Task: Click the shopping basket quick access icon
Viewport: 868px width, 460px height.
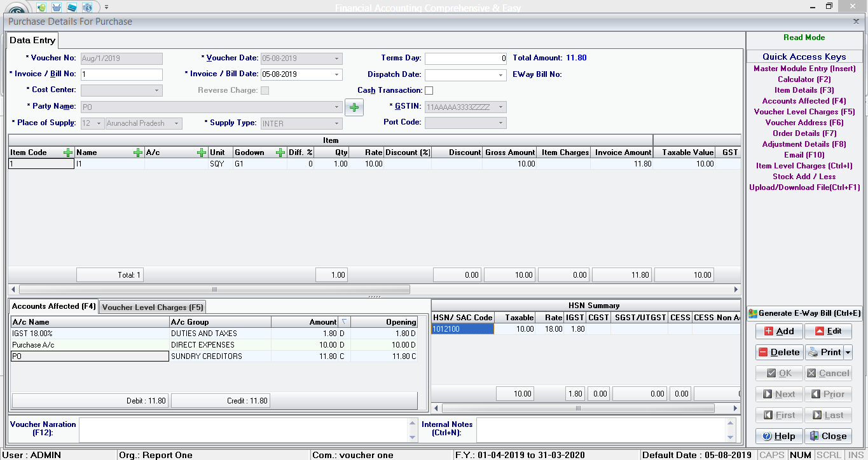Action: (57, 8)
